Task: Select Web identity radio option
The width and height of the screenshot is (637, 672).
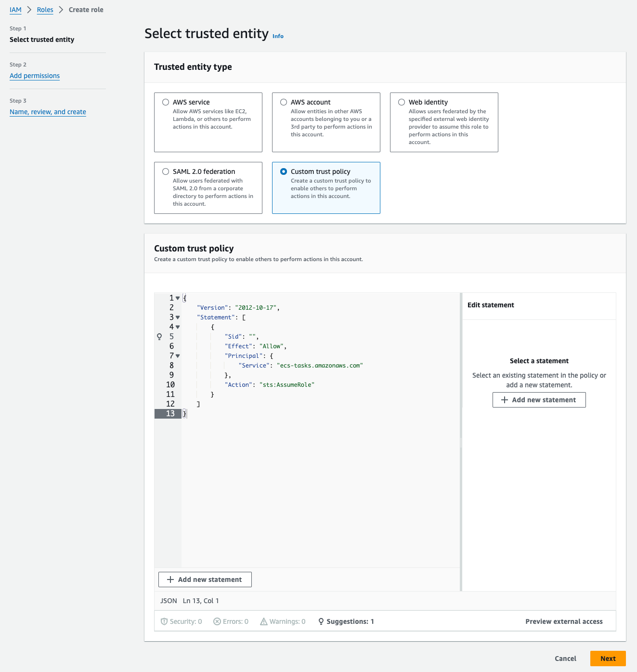Action: [x=402, y=102]
